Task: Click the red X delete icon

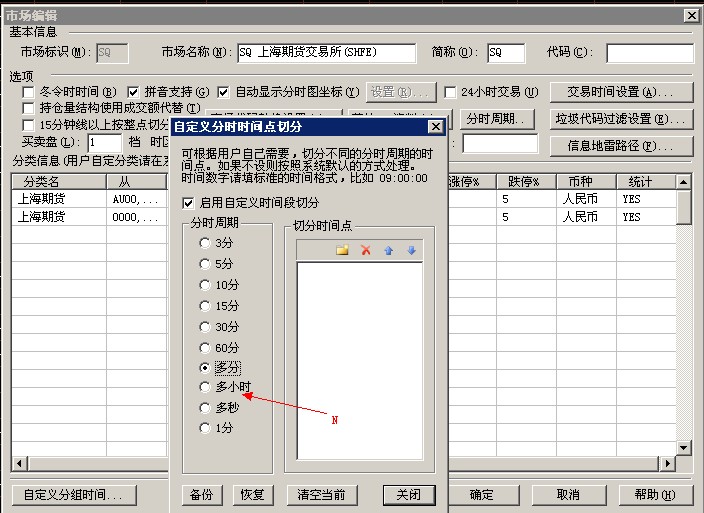Action: [365, 250]
